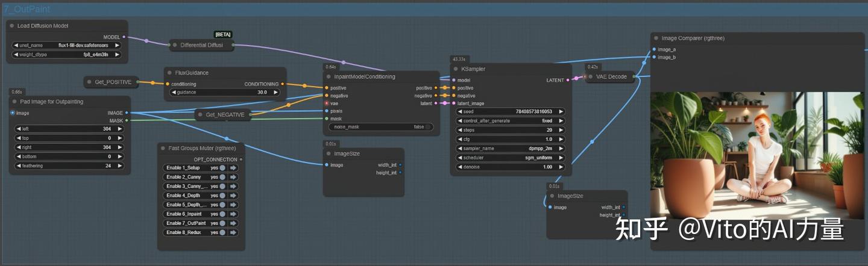
Task: Open the weight_dtype dropdown
Action: 66,55
